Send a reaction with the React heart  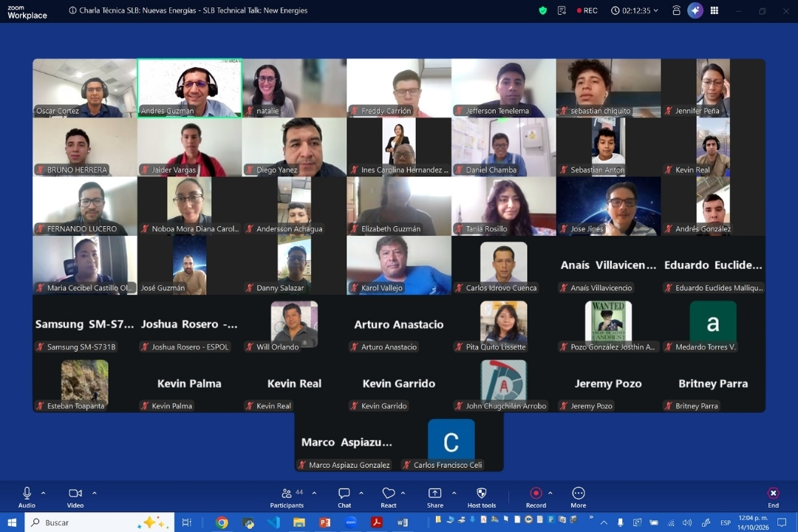[x=389, y=497]
